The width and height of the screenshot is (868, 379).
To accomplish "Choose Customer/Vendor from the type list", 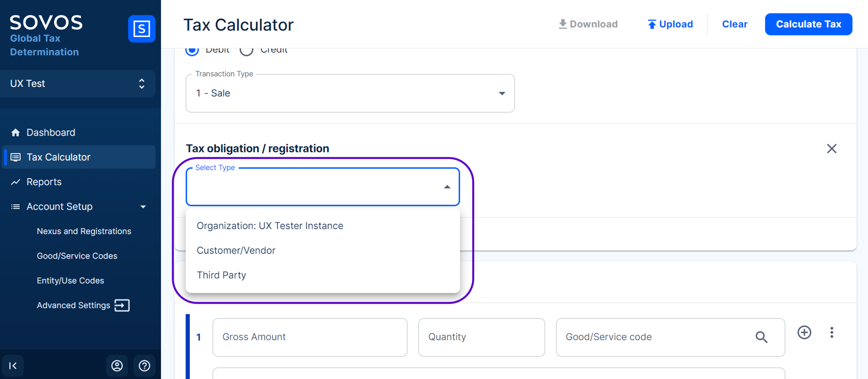I will (x=236, y=250).
